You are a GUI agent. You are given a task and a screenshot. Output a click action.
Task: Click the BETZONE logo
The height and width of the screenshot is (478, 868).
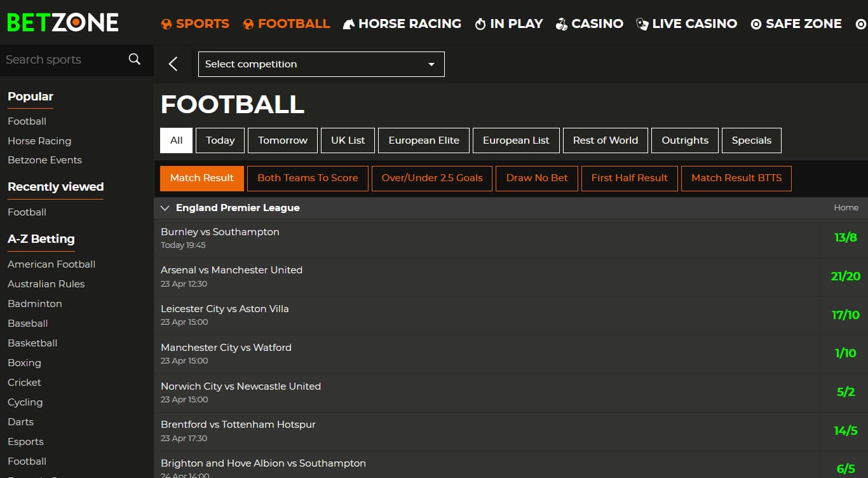point(63,23)
